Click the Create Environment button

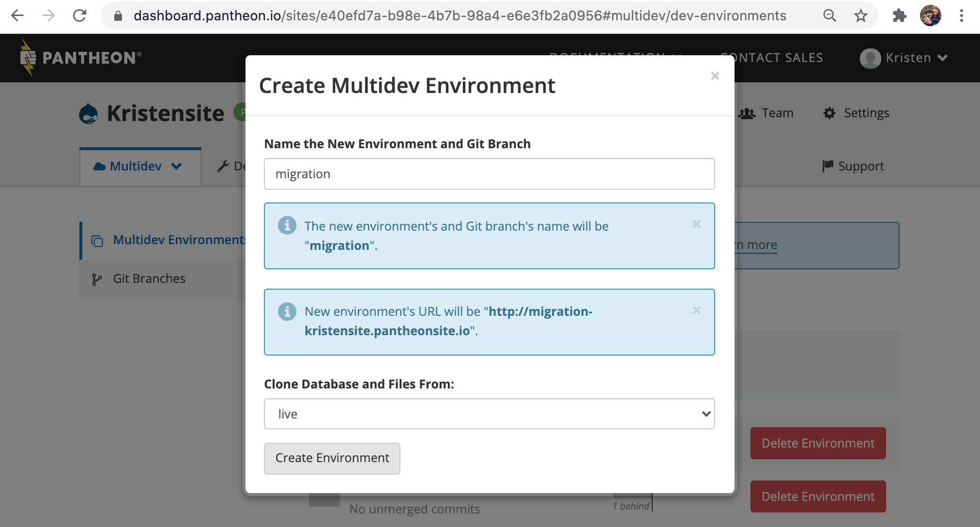[x=332, y=458]
